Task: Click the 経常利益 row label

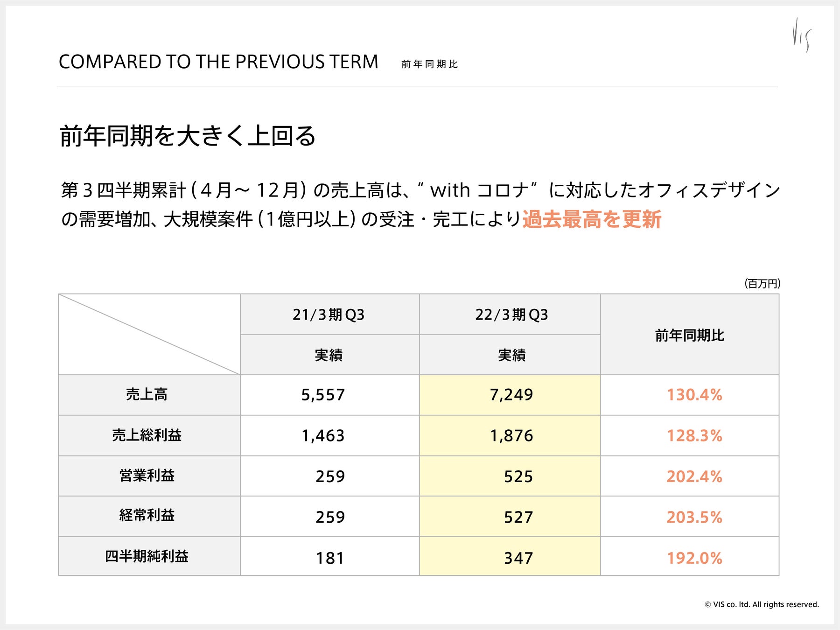Action: (147, 516)
